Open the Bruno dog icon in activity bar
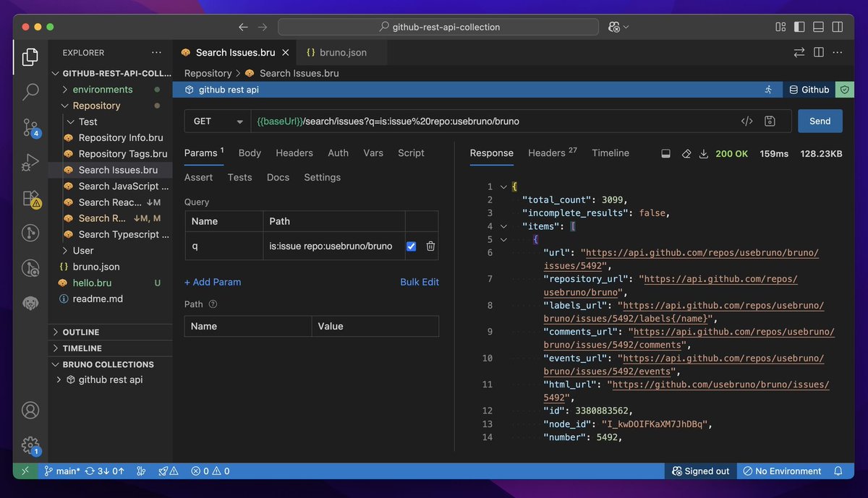Screen dimensions: 868x498 (30, 304)
